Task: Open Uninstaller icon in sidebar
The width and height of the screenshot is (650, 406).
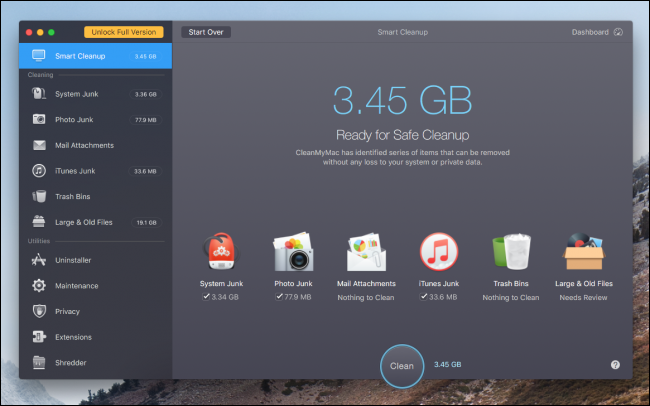Action: [x=39, y=260]
